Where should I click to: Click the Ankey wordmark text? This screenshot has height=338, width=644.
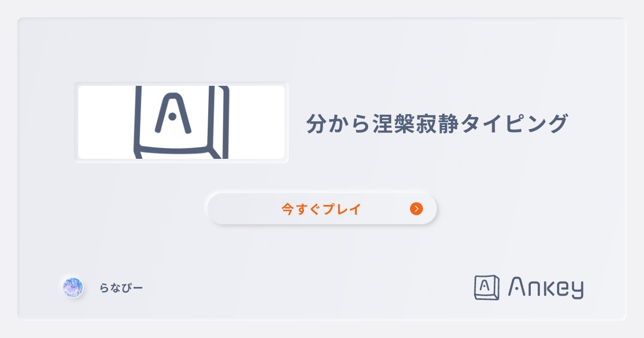[545, 288]
